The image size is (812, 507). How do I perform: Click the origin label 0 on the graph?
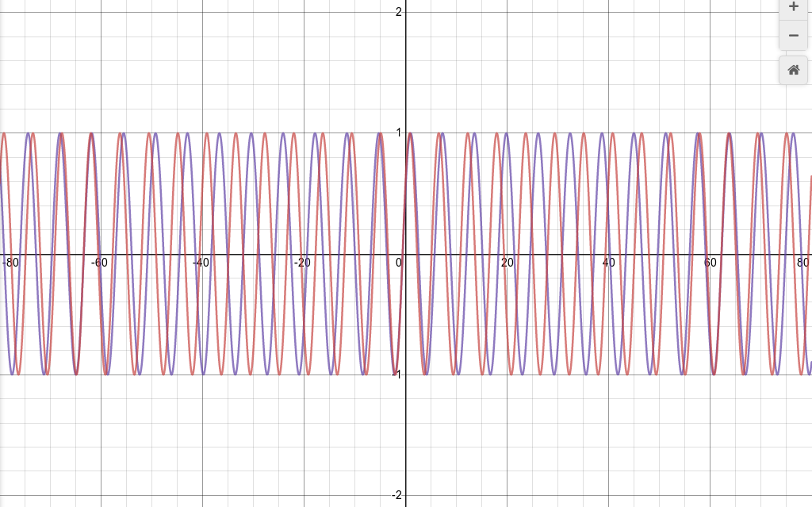[x=400, y=263]
